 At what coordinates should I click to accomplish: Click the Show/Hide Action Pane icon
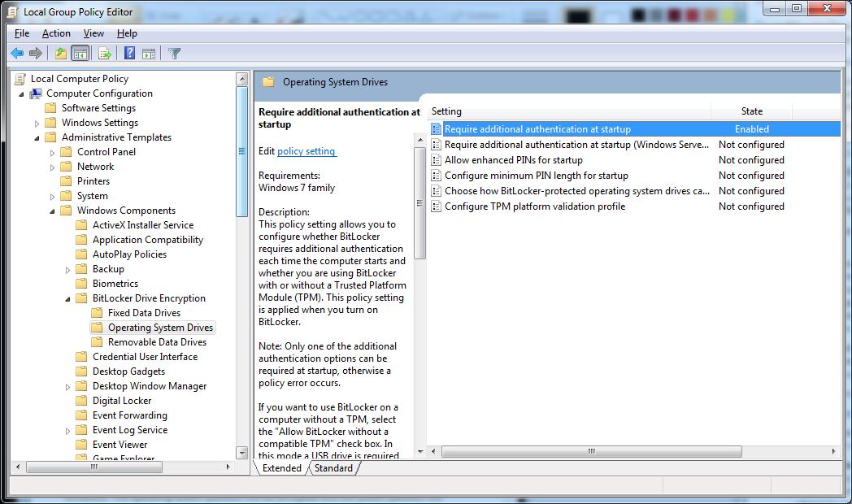[x=149, y=53]
